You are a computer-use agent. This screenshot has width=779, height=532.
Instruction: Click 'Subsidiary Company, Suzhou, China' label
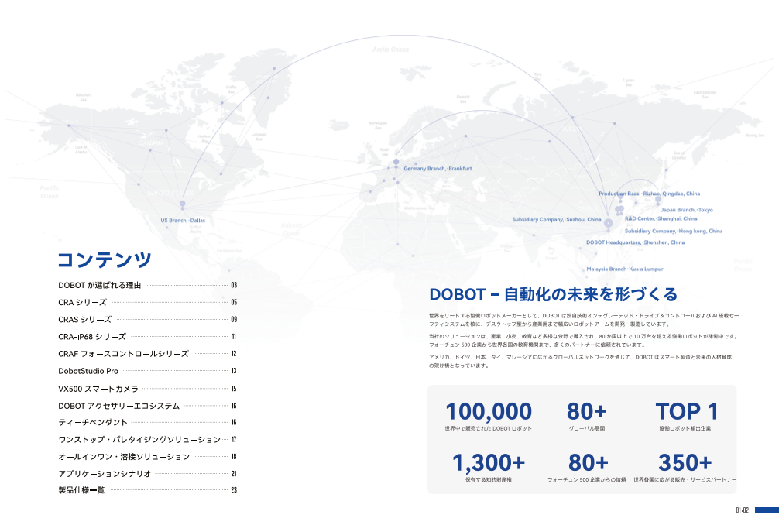(x=557, y=220)
